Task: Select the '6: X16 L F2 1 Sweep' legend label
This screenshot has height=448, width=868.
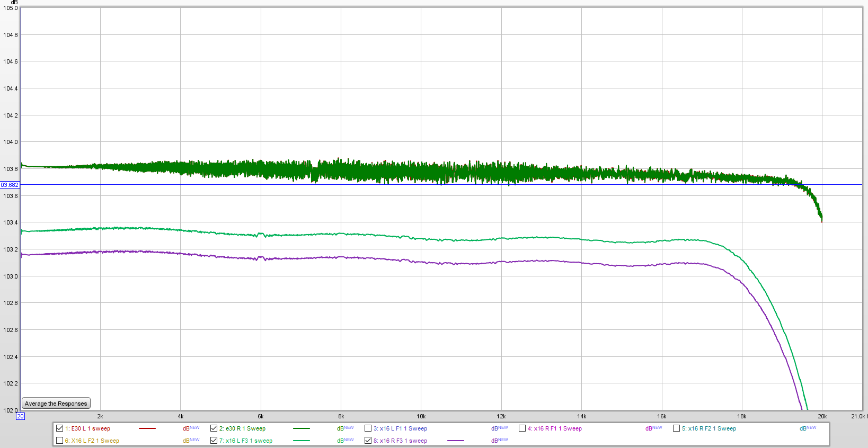Action: 92,441
